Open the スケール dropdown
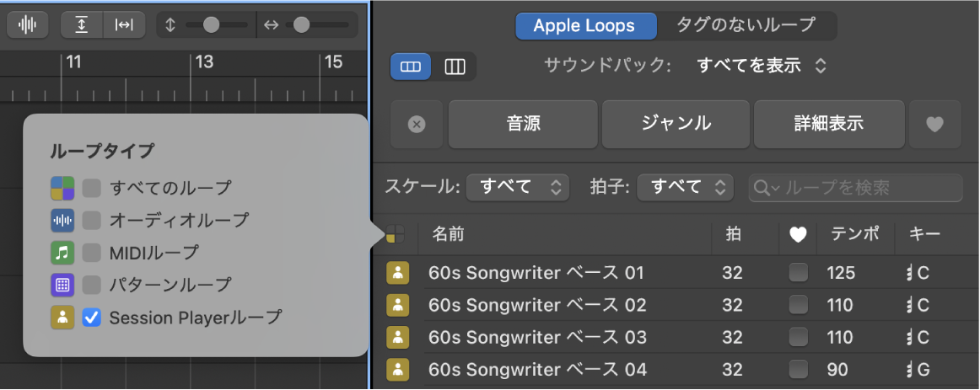Screen dimensions: 980x390 518,187
